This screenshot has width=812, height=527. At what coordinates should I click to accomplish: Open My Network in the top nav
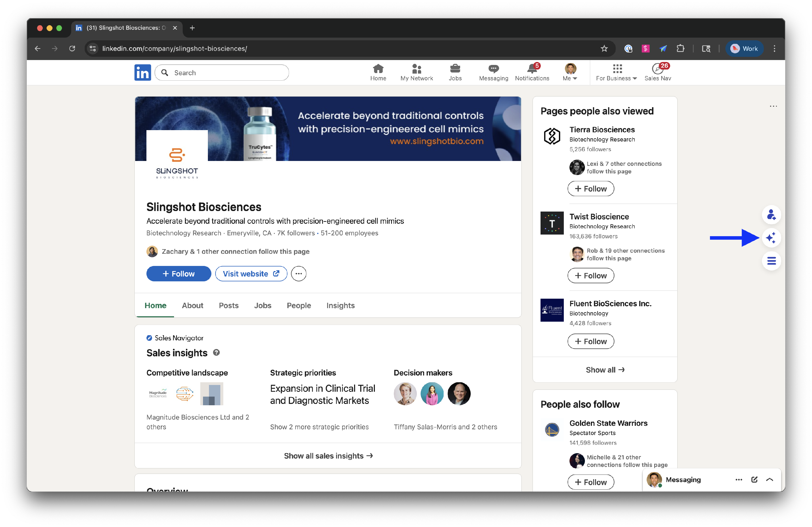tap(417, 73)
